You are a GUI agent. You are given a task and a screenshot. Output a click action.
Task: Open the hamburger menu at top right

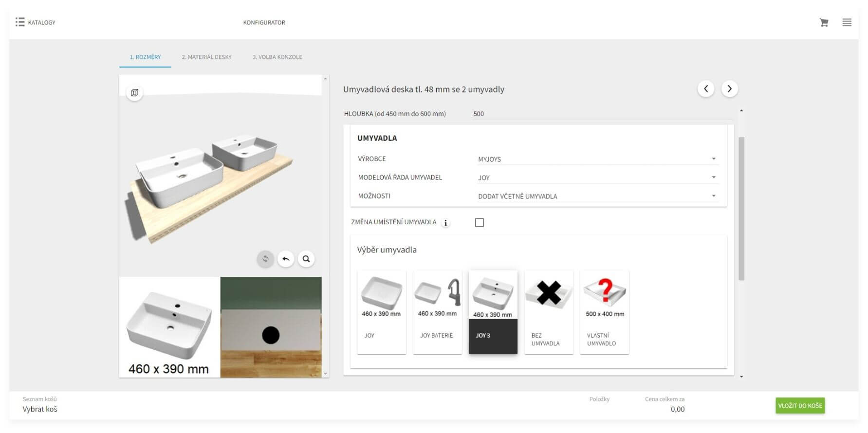click(847, 22)
